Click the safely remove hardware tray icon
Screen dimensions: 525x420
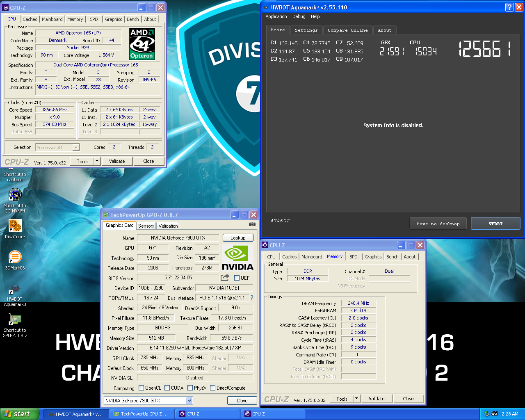pyautogui.click(x=487, y=414)
